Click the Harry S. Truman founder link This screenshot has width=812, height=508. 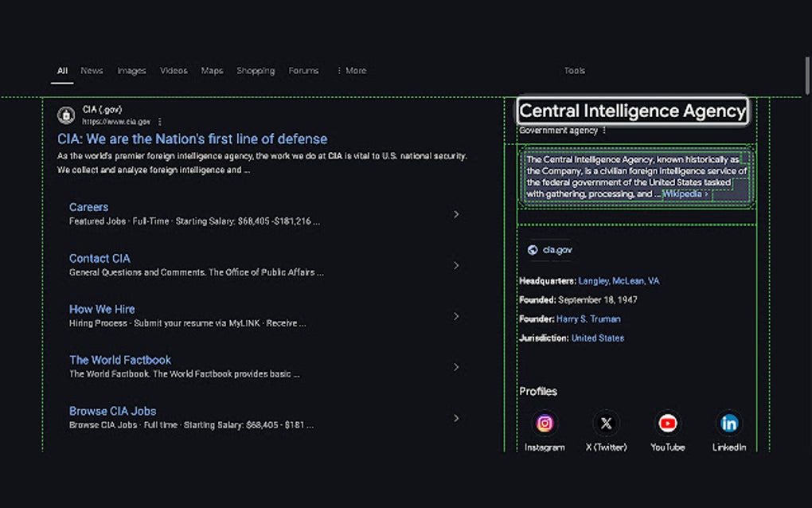click(588, 318)
